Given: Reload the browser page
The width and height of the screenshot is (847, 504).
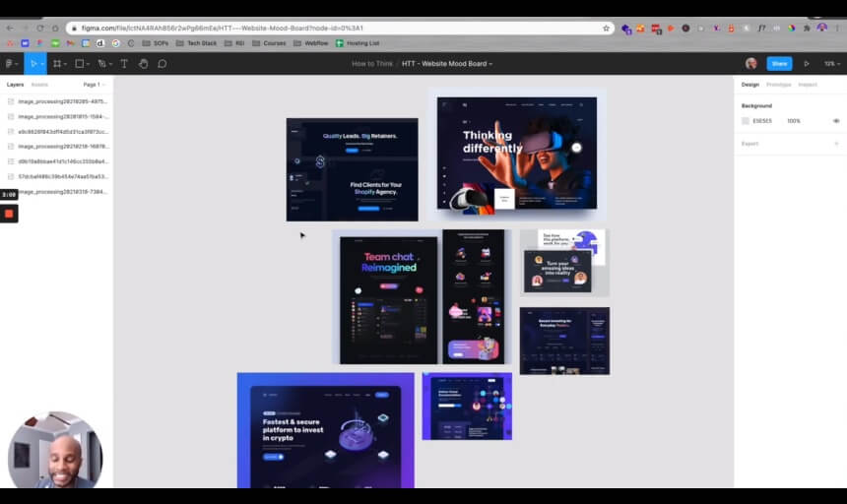Looking at the screenshot, I should [x=40, y=29].
